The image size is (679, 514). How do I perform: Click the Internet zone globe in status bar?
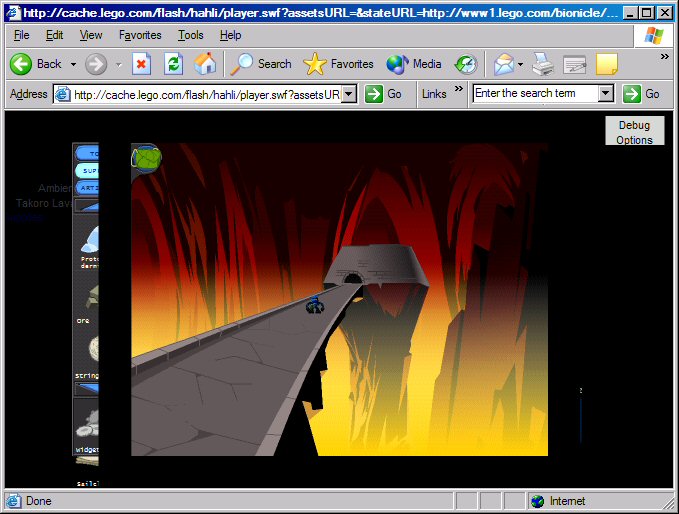pos(537,501)
